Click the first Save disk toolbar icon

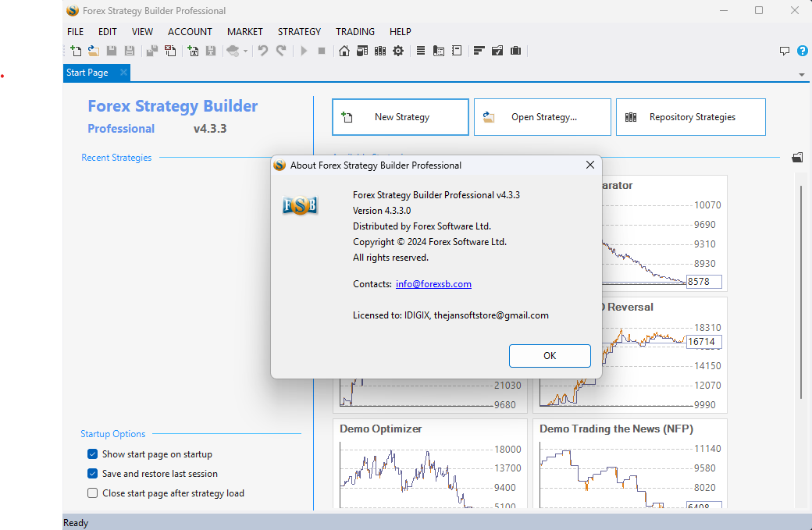pyautogui.click(x=112, y=51)
